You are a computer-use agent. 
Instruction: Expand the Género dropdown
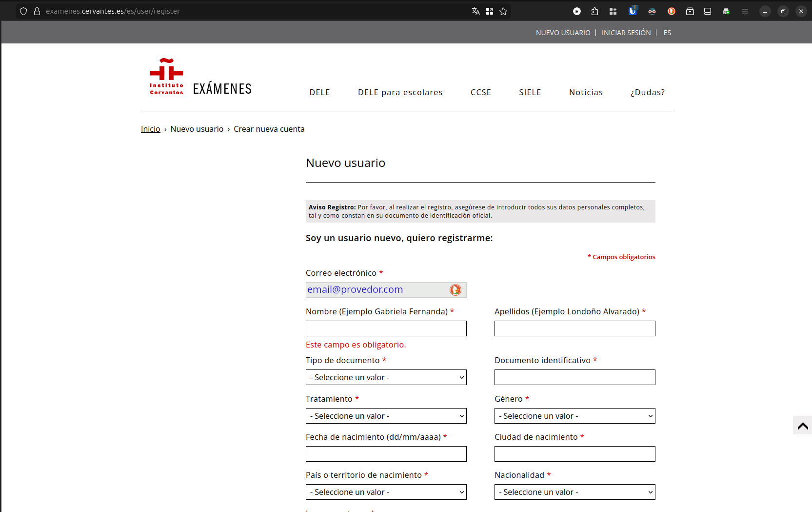[574, 416]
